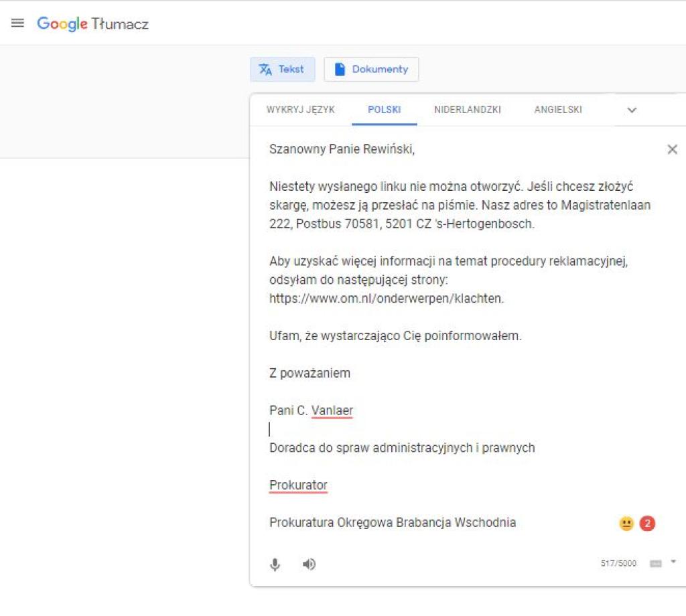
Task: Open the hamburger main menu
Action: (17, 23)
